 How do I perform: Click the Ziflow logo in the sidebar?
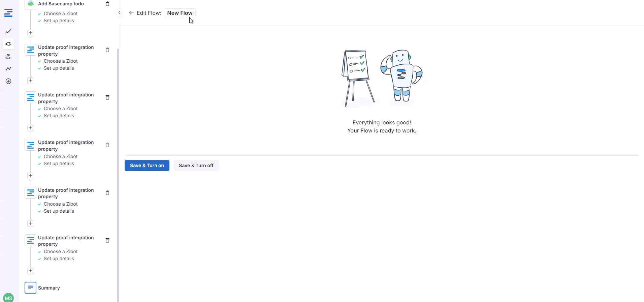point(8,13)
